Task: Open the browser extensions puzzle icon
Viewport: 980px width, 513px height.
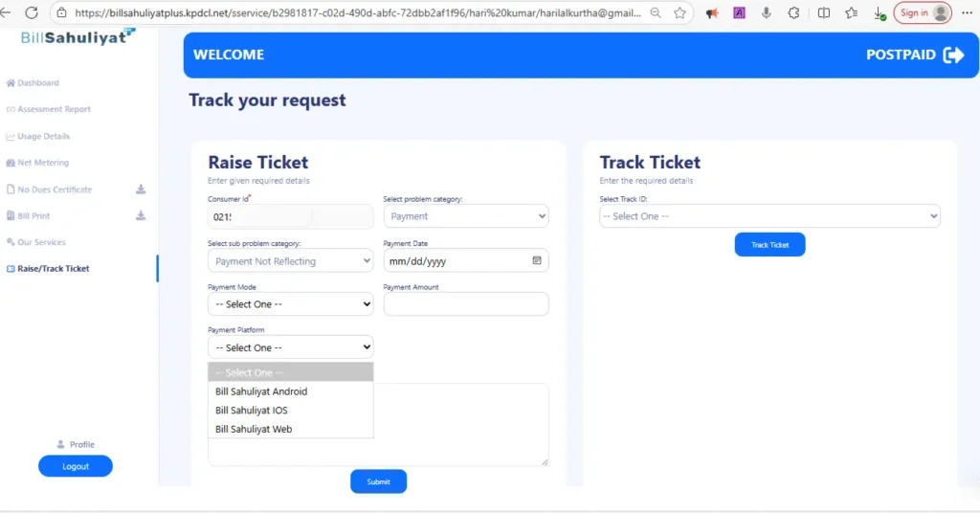Action: pos(793,13)
